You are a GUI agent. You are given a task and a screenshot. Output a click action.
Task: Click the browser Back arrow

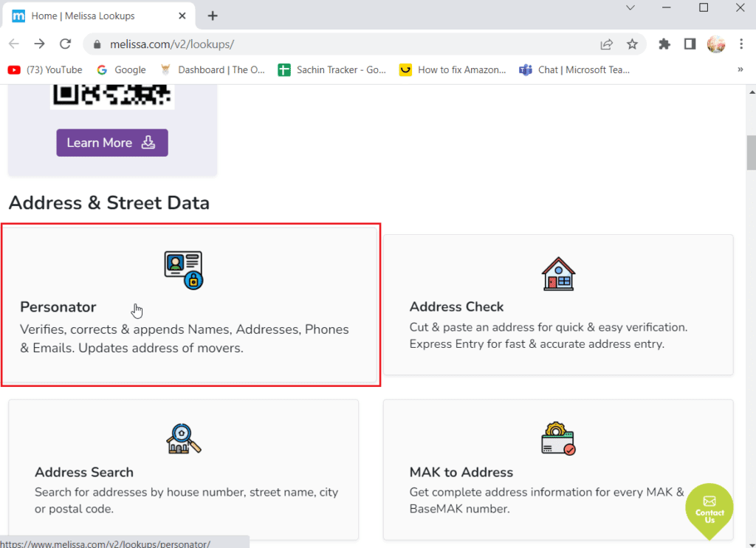[x=14, y=44]
